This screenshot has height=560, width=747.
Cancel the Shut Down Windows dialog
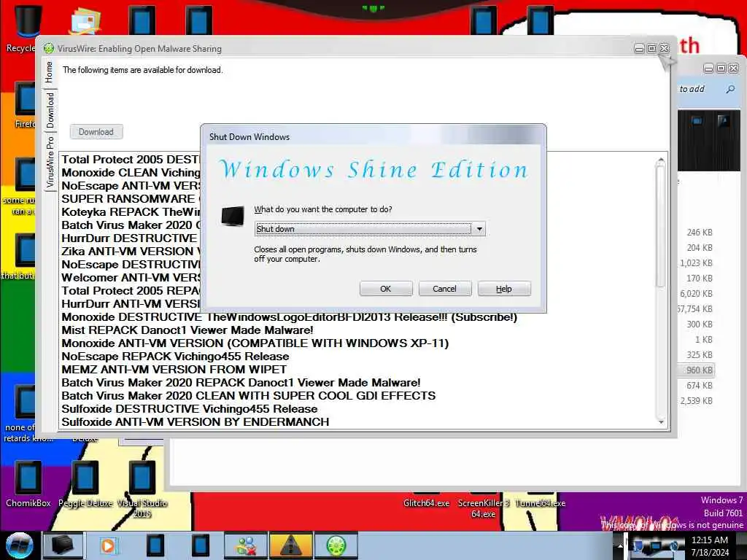tap(444, 289)
